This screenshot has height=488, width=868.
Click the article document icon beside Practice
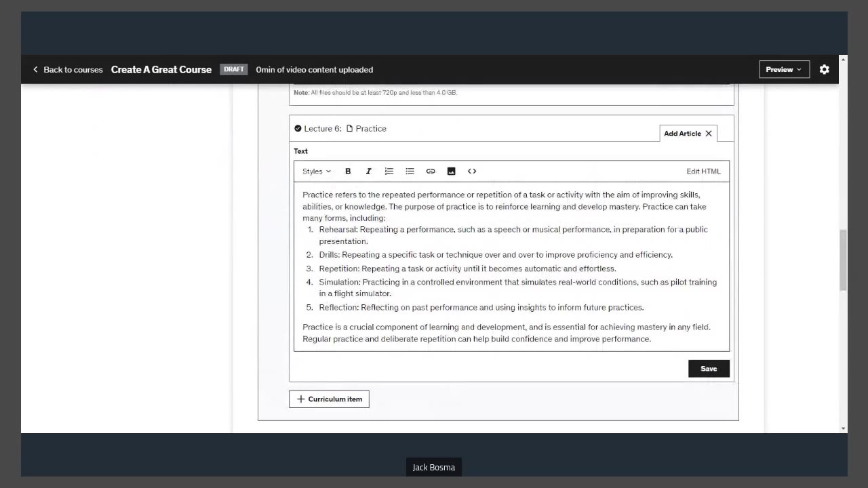350,128
